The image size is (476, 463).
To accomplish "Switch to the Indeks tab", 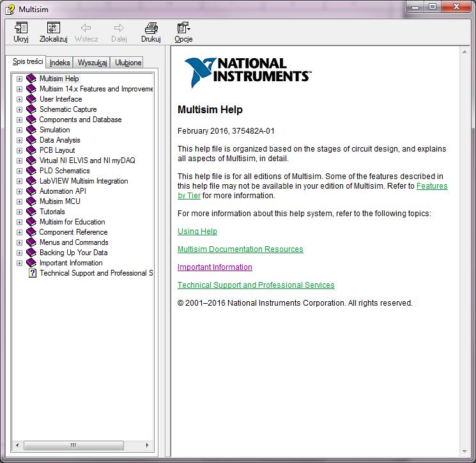I will click(59, 63).
